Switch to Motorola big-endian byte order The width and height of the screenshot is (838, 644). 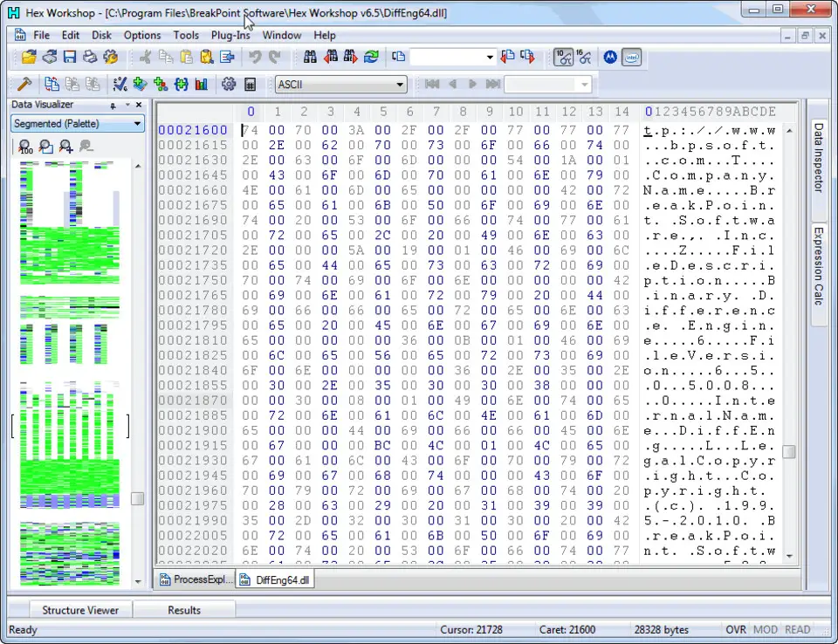point(610,57)
